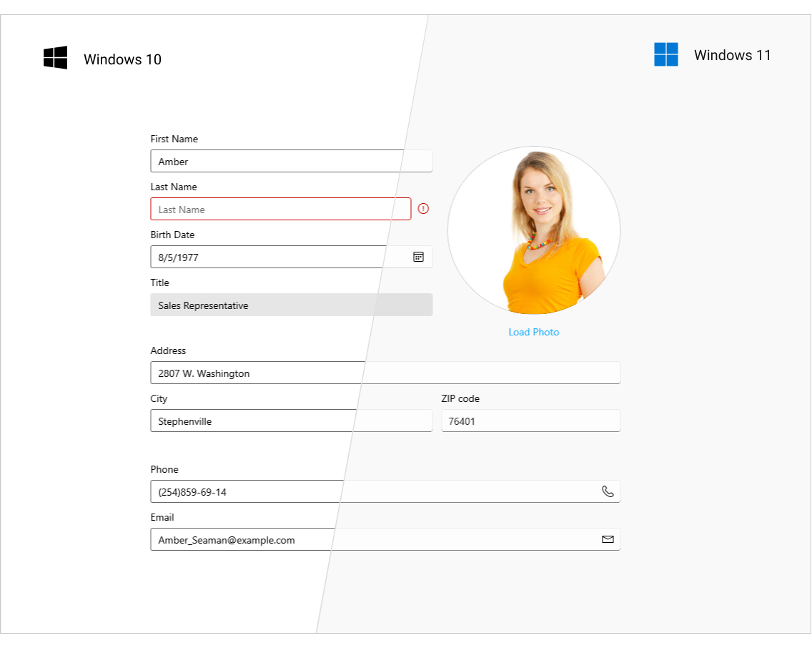The height and width of the screenshot is (648, 812).
Task: Focus the empty Last Name field
Action: pos(272,209)
